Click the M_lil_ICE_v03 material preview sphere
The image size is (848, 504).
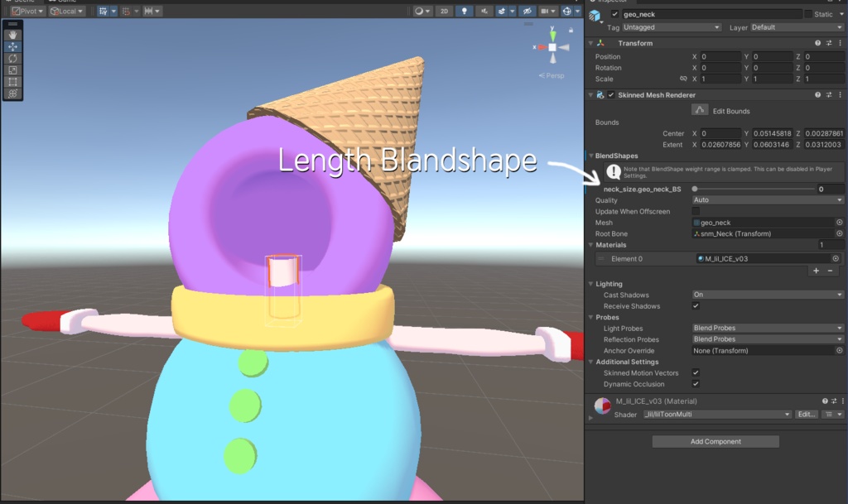click(x=602, y=406)
